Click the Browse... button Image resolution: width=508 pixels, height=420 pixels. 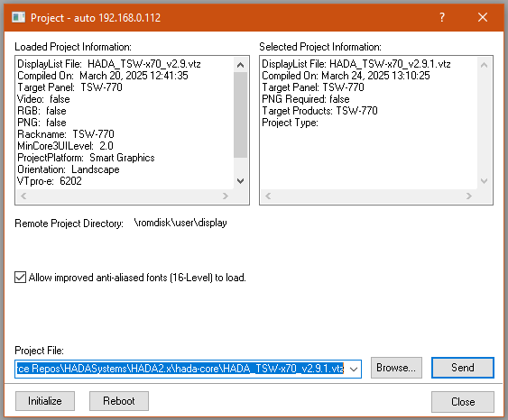(x=396, y=368)
